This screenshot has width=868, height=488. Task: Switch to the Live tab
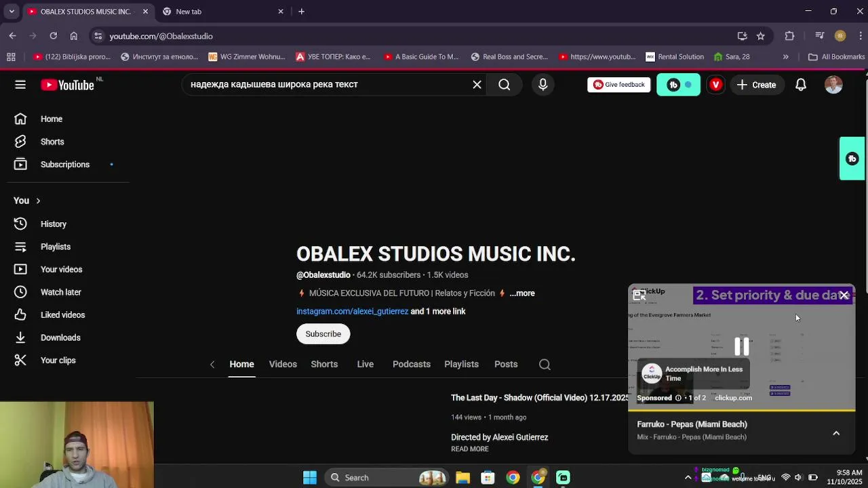365,365
